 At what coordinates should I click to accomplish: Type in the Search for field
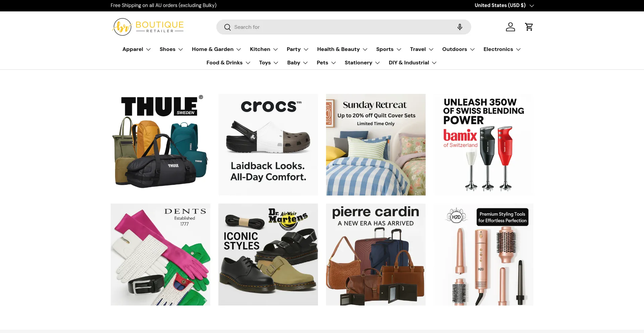342,27
